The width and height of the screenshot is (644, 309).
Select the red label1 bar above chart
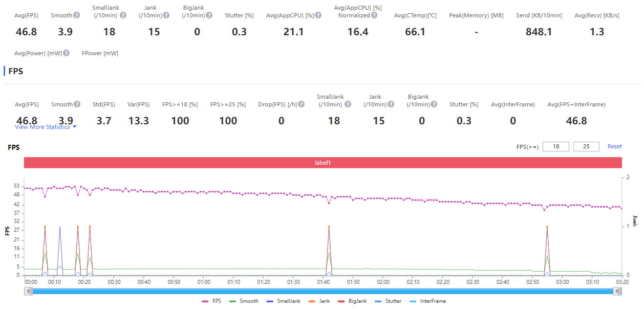click(x=323, y=162)
